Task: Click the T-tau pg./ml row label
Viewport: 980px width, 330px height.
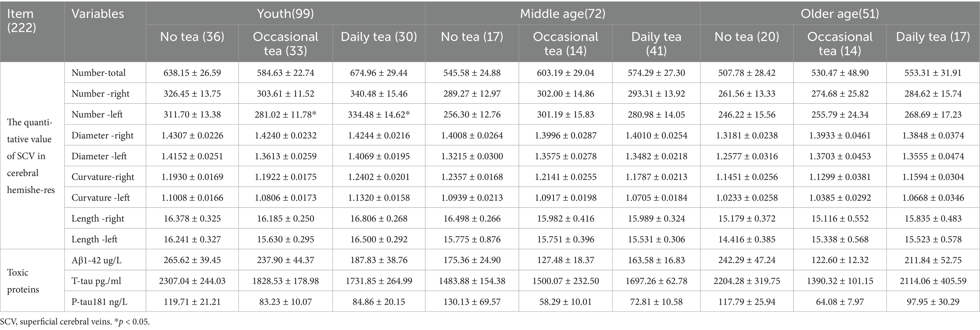Action: click(96, 281)
